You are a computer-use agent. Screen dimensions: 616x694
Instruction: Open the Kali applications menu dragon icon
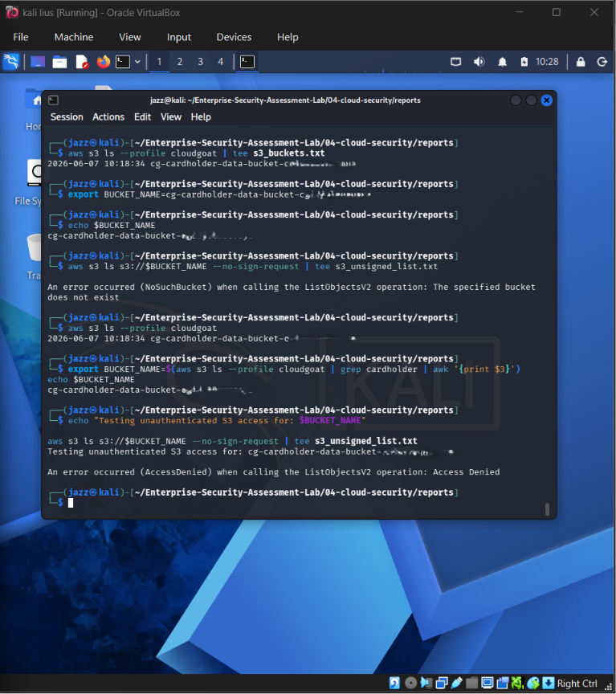pyautogui.click(x=11, y=62)
